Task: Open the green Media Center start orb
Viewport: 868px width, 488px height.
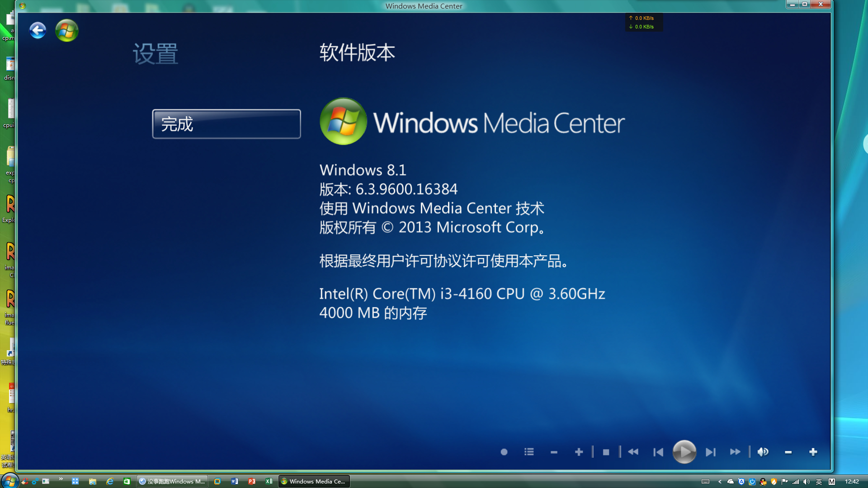Action: point(66,31)
